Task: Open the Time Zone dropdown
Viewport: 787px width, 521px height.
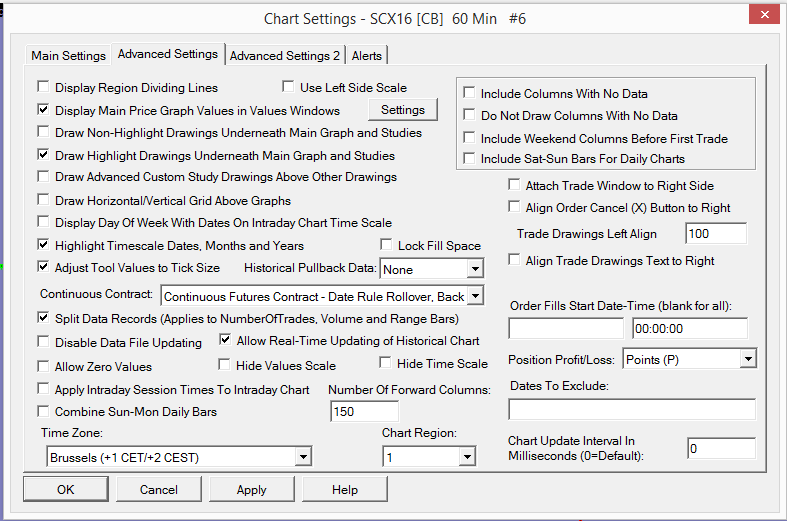Action: (x=303, y=457)
